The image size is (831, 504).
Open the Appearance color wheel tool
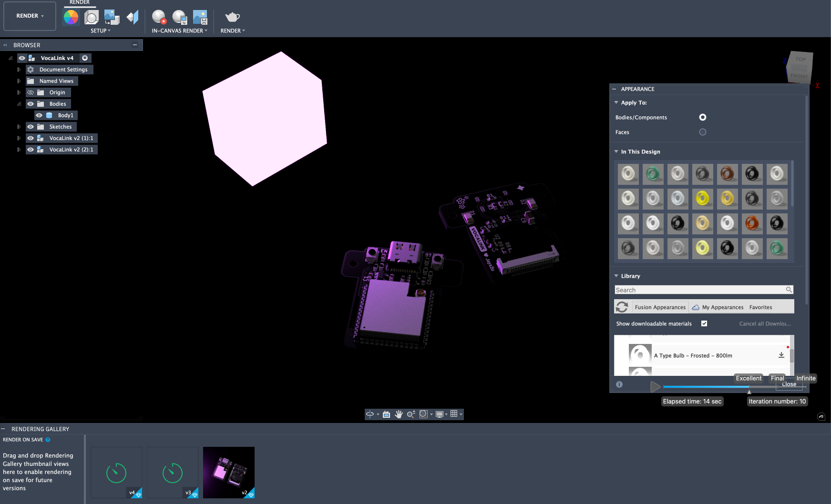click(x=71, y=18)
